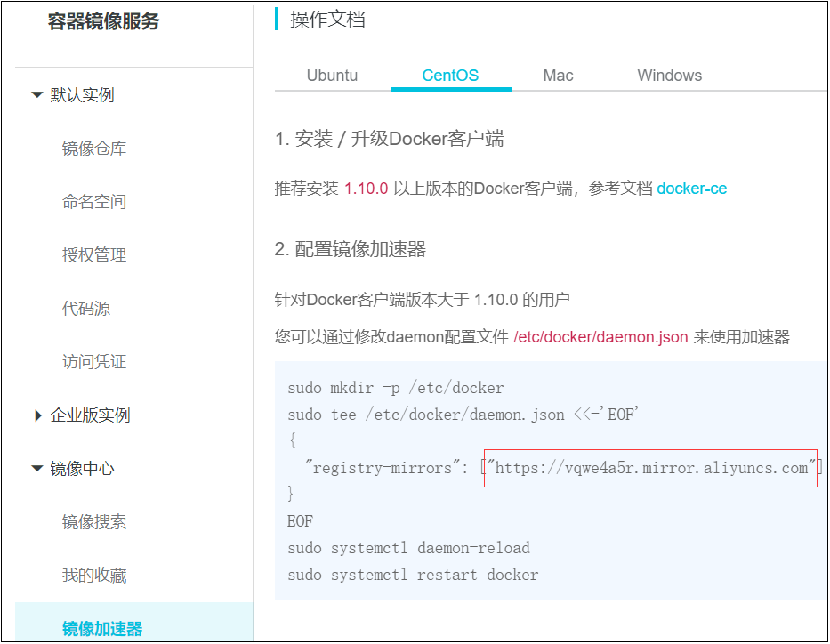
Task: Click the 容器镜像服务 sidebar title
Action: point(103,22)
